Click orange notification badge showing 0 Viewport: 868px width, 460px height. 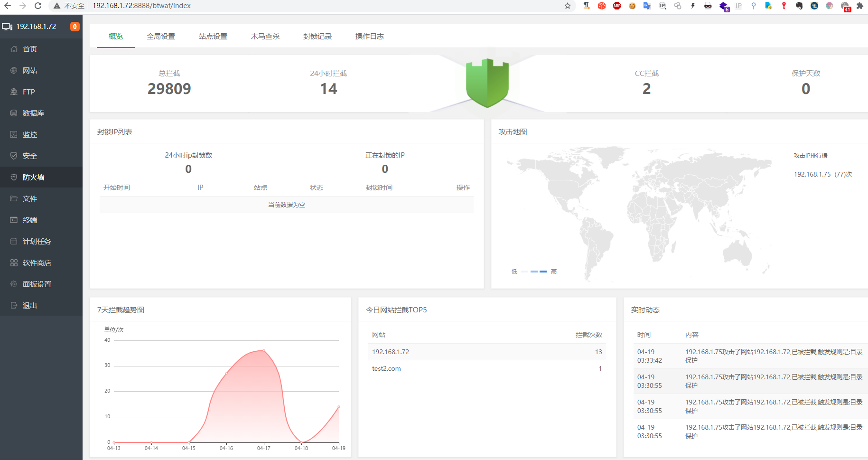pos(75,27)
